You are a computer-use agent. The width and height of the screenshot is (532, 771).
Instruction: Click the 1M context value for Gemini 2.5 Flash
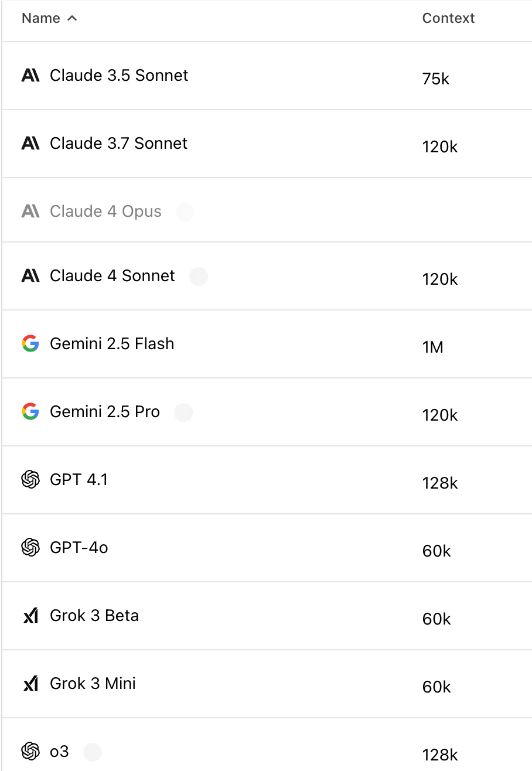click(433, 347)
